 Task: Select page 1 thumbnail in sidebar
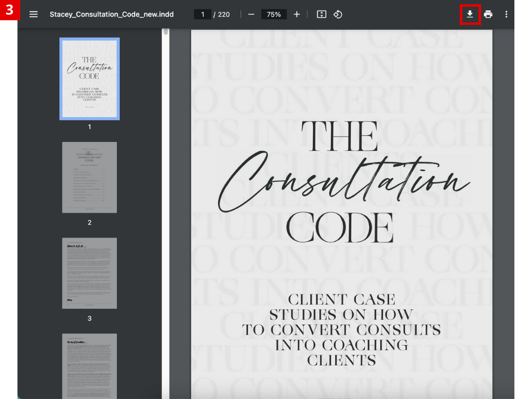89,79
